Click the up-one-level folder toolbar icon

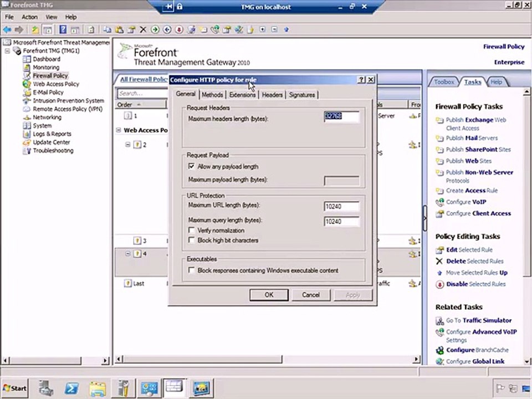[35, 30]
